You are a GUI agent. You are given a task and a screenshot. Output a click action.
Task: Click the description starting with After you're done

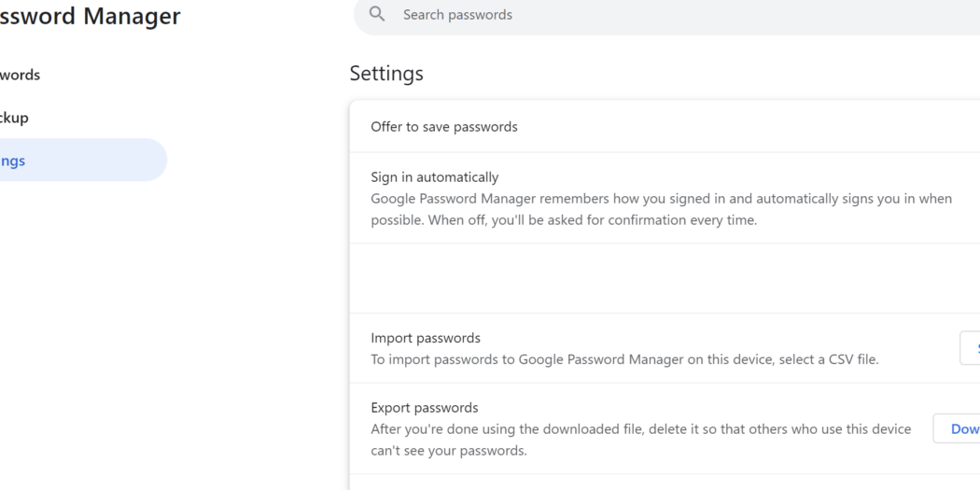tap(640, 440)
